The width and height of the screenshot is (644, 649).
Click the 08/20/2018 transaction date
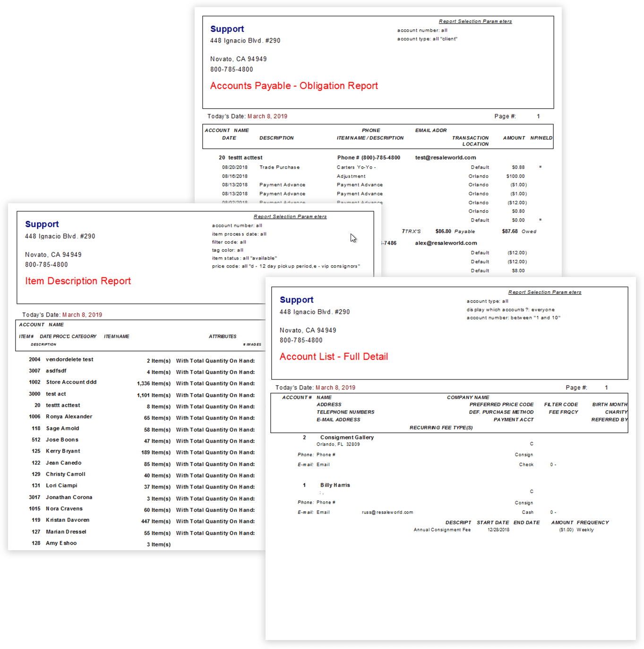tap(235, 167)
